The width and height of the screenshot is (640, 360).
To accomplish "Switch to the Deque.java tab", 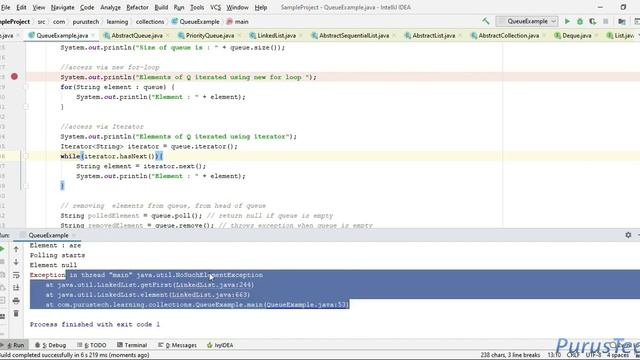I will [x=576, y=36].
